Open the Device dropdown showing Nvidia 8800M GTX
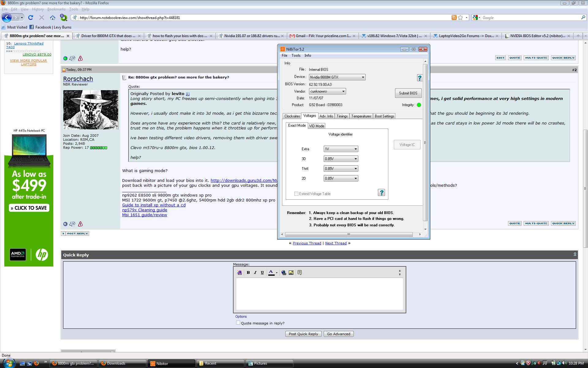 tap(337, 77)
